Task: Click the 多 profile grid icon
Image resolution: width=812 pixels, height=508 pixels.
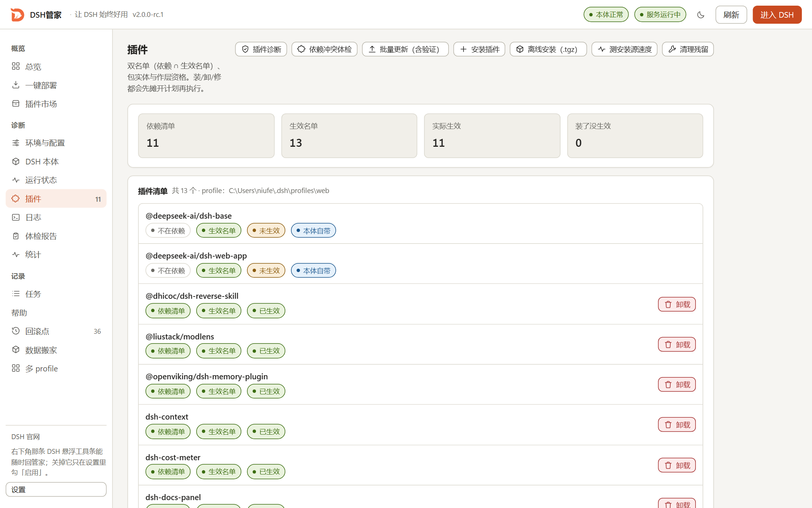Action: pos(16,368)
